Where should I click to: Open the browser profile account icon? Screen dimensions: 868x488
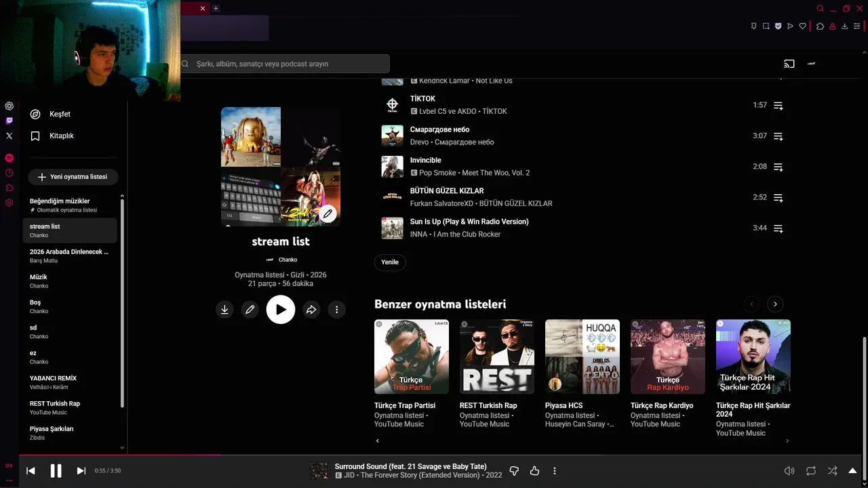point(832,26)
